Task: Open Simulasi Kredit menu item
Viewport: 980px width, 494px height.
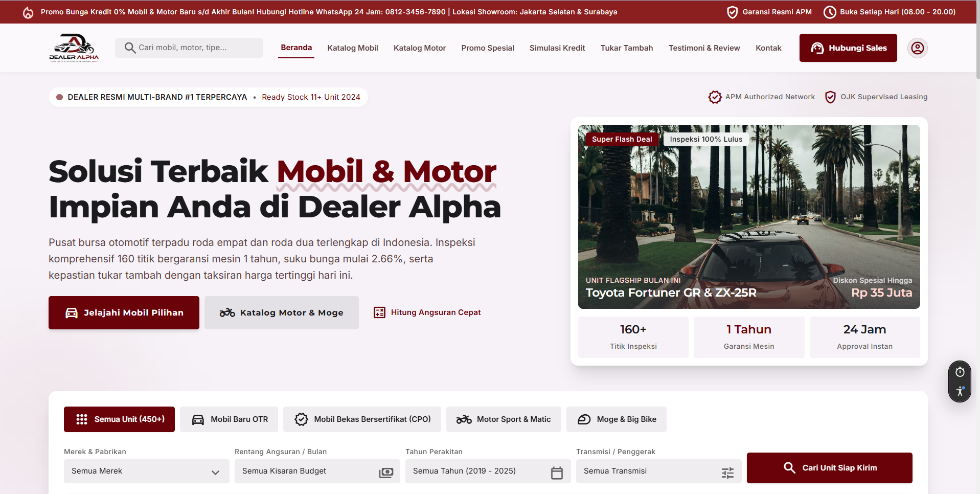Action: [x=557, y=48]
